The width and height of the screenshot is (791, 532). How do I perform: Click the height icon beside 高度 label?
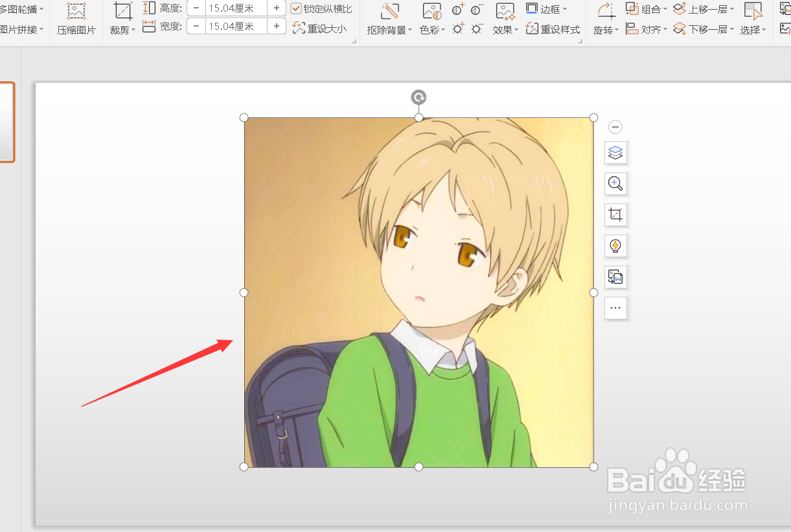149,8
